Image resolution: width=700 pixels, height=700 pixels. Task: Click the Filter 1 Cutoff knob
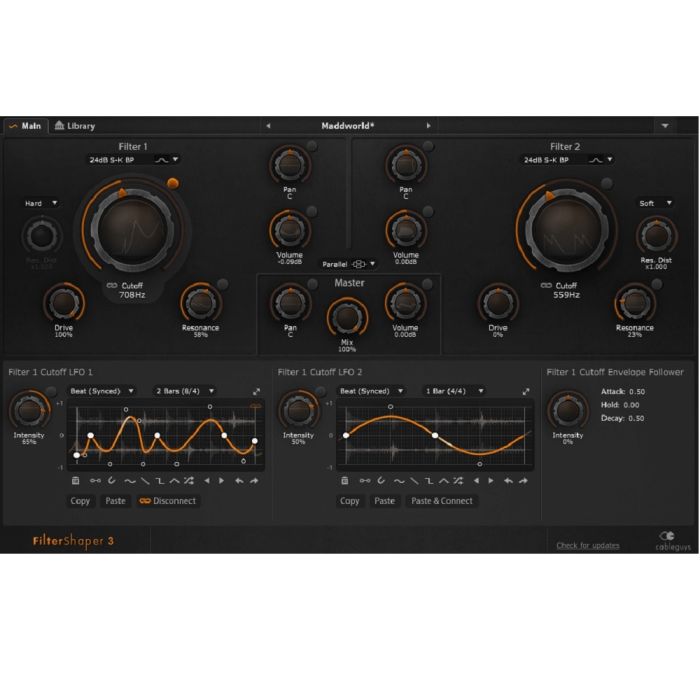133,229
